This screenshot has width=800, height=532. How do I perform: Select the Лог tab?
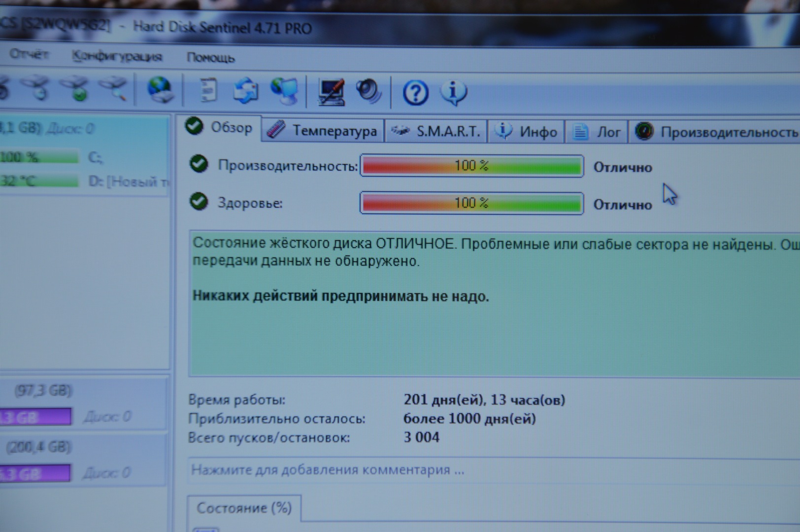[x=597, y=132]
